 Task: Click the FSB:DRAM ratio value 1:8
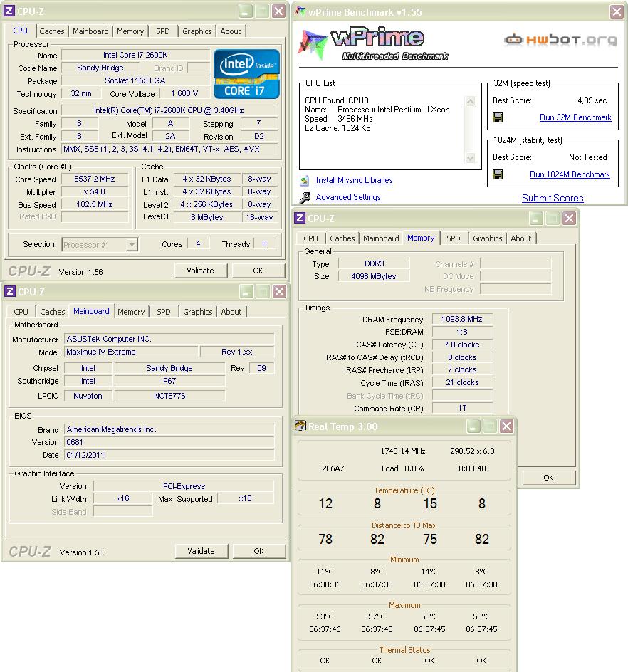coord(462,332)
